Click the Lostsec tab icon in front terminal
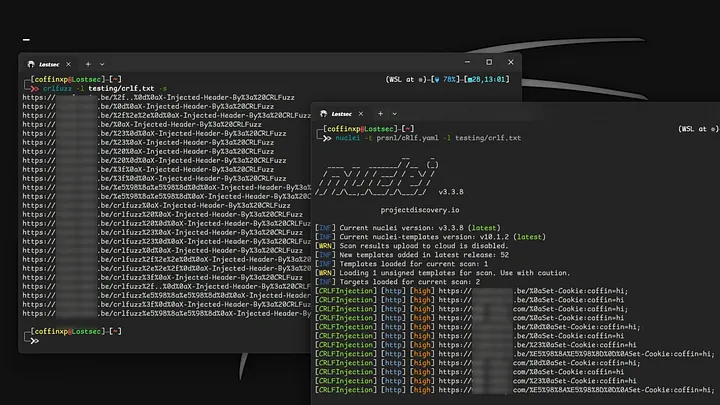720x405 pixels. tap(323, 113)
